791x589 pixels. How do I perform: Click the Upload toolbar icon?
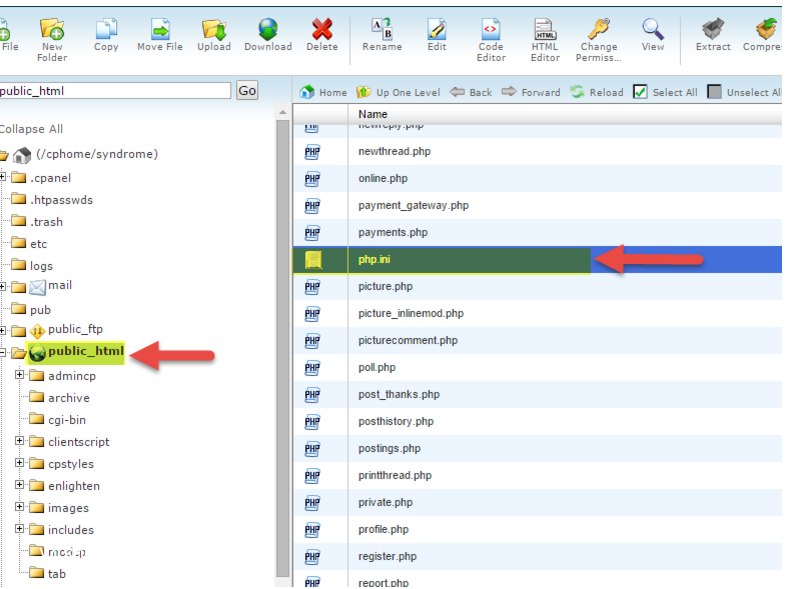point(214,29)
